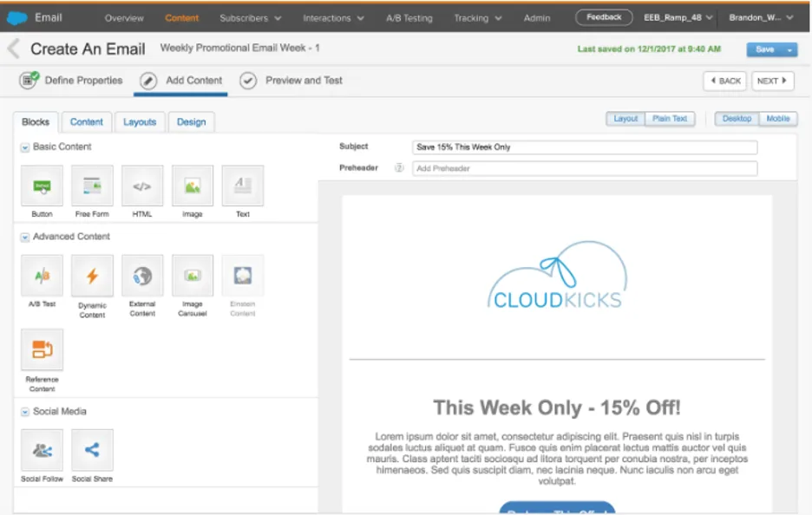Click the Salesforce cloud logo
Image resolution: width=812 pixels, height=515 pixels.
tap(17, 17)
